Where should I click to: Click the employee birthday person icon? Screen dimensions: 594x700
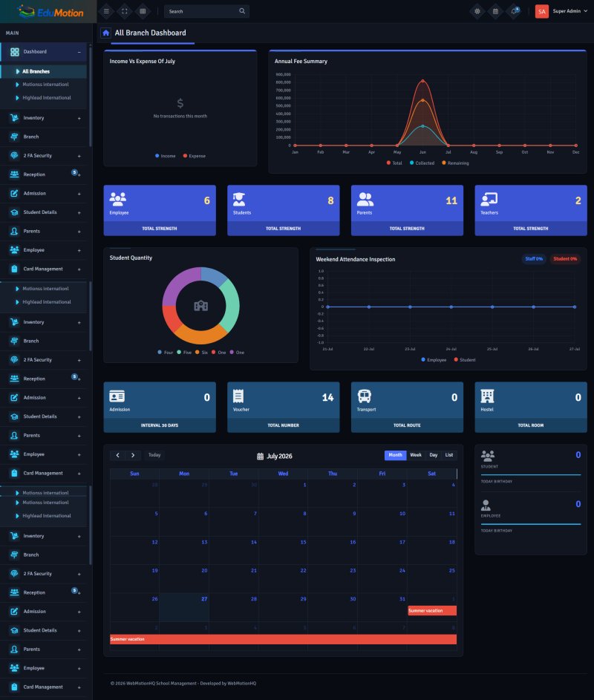tap(486, 505)
